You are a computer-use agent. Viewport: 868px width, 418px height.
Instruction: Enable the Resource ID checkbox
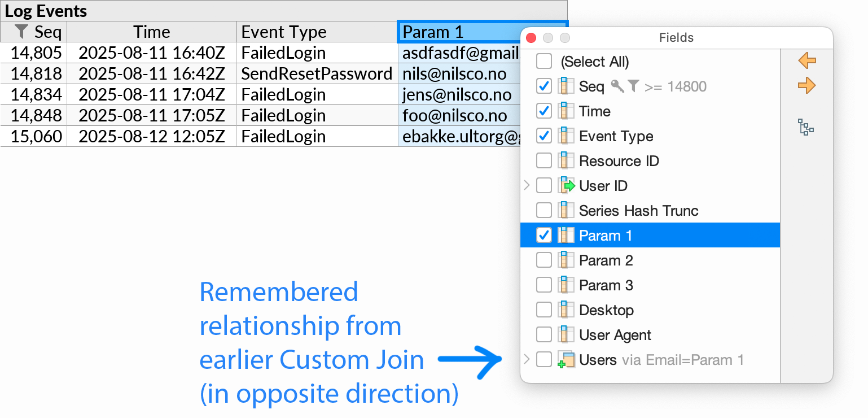click(x=543, y=160)
